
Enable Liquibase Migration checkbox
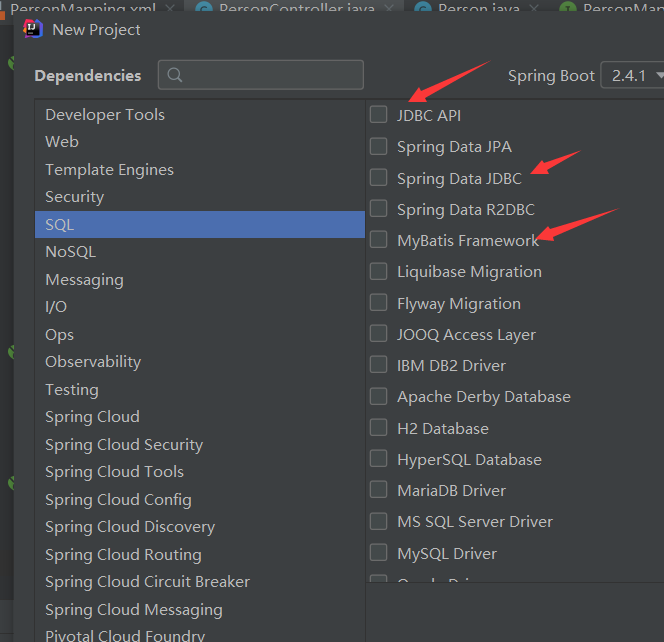pos(378,271)
